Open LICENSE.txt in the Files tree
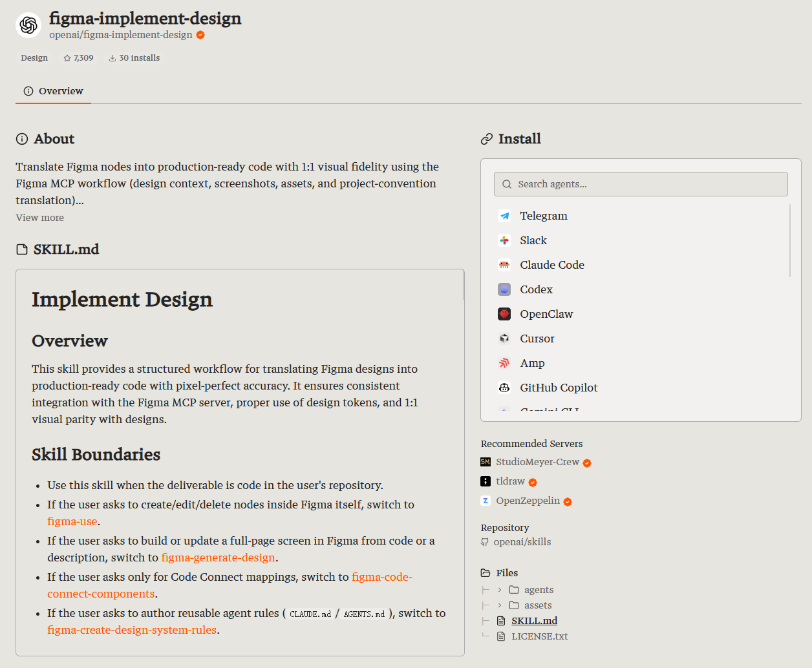 click(539, 636)
